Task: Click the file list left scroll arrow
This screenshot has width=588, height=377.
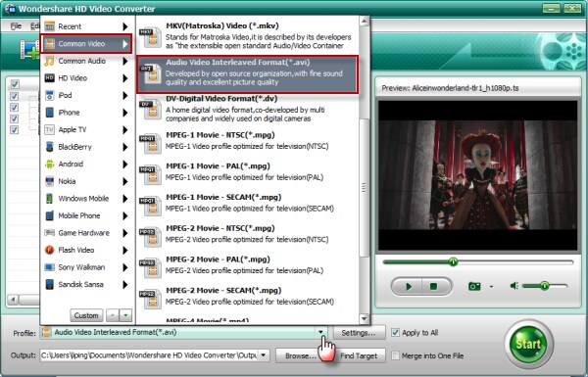Action: click(x=14, y=300)
